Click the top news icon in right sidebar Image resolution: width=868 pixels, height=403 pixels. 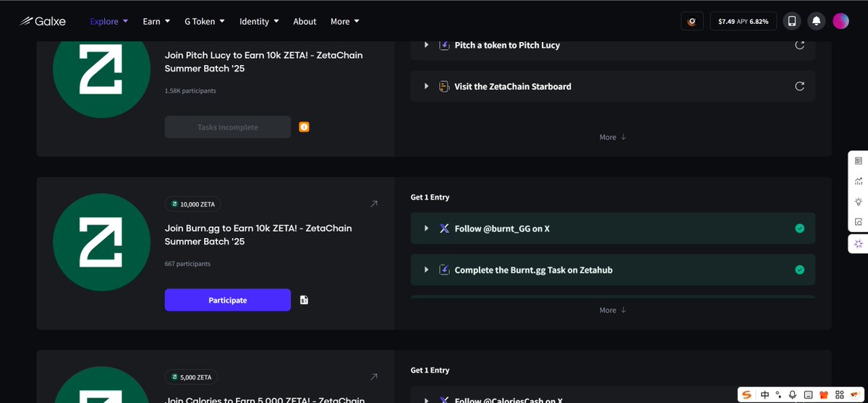coord(859,161)
